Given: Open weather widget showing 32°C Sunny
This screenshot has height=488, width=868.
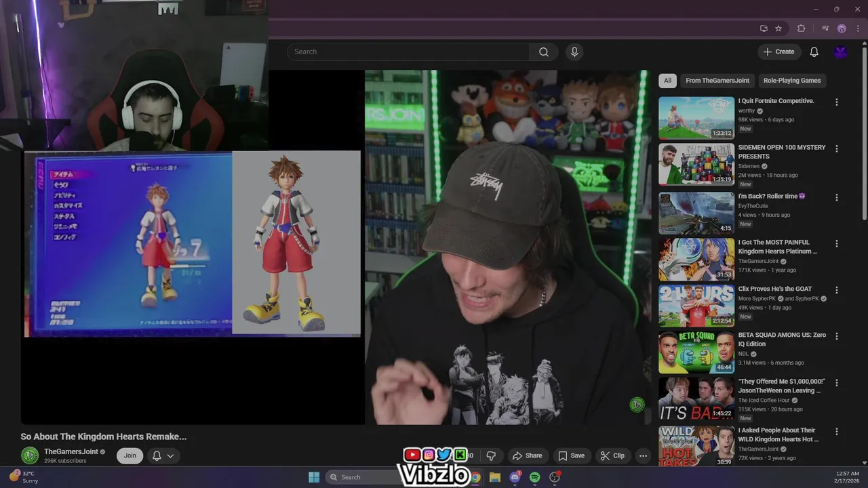Looking at the screenshot, I should point(24,477).
